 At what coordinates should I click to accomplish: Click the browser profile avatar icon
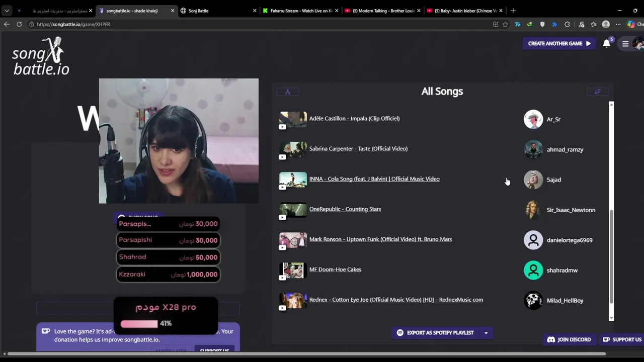(x=606, y=24)
